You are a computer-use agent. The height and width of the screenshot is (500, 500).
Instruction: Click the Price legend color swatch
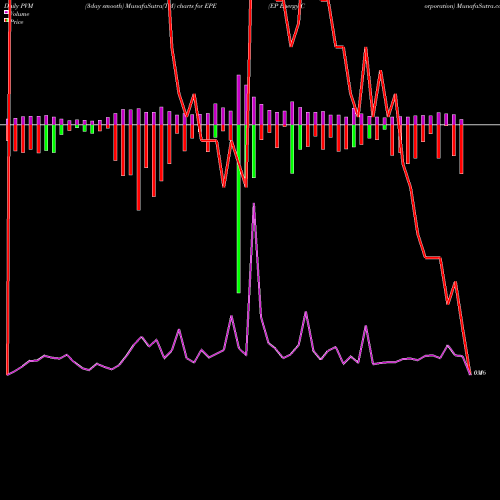[x=6, y=20]
